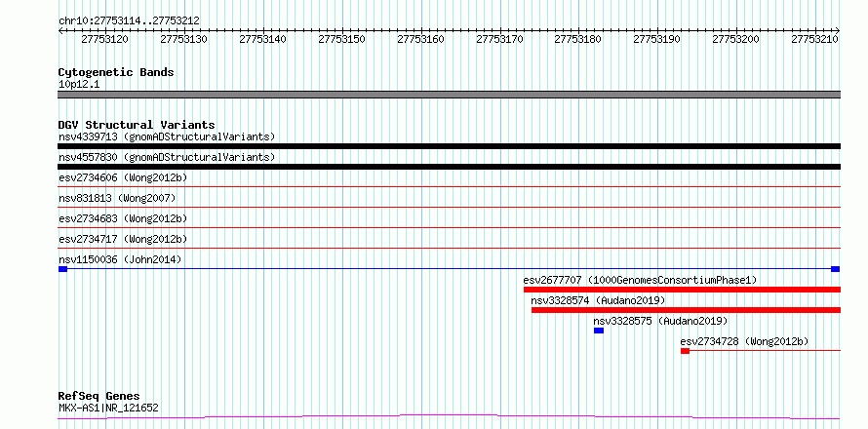Open variant label nsv4339713 (gnomADStructuralVariants)
The width and height of the screenshot is (868, 429).
click(167, 136)
